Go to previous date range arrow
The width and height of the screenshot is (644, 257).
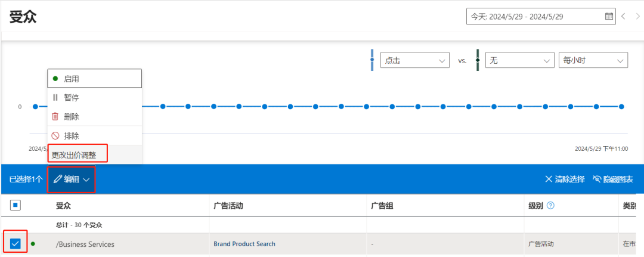(x=623, y=17)
